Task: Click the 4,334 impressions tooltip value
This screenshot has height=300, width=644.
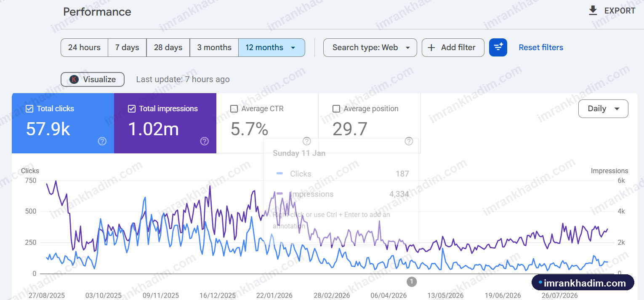Action: pos(399,194)
